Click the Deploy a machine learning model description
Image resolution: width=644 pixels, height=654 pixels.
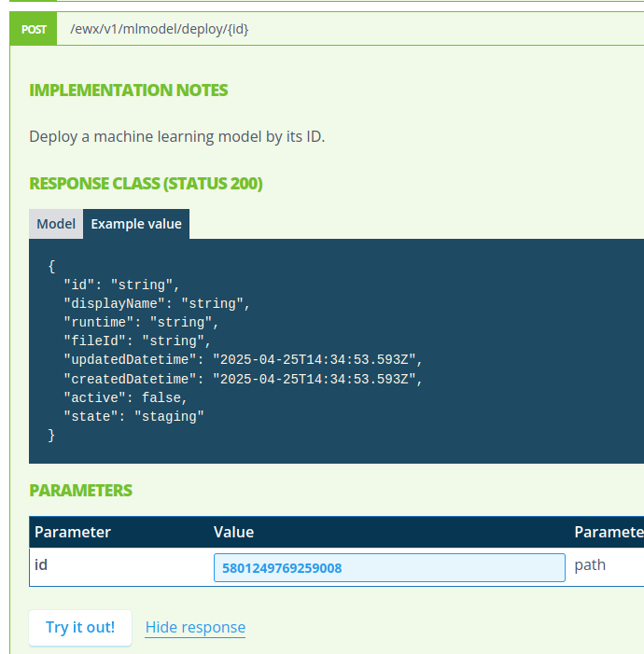point(177,136)
